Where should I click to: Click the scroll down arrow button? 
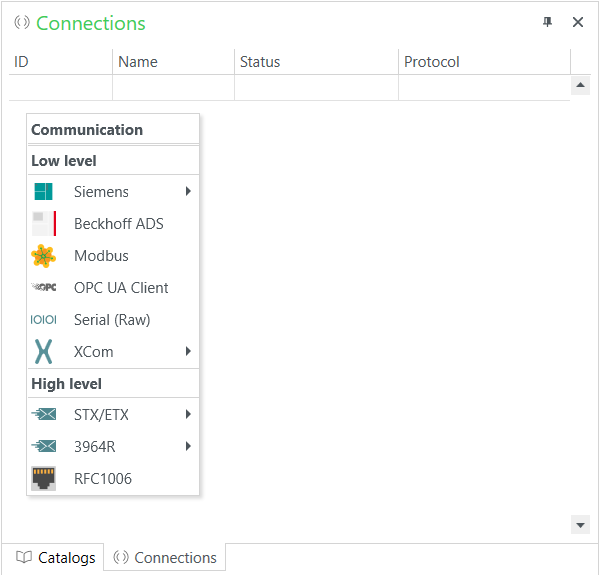[580, 525]
